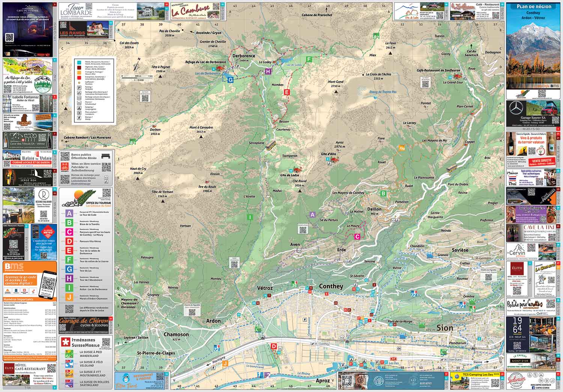Click the blue Veloland cycling icon

click(69, 363)
